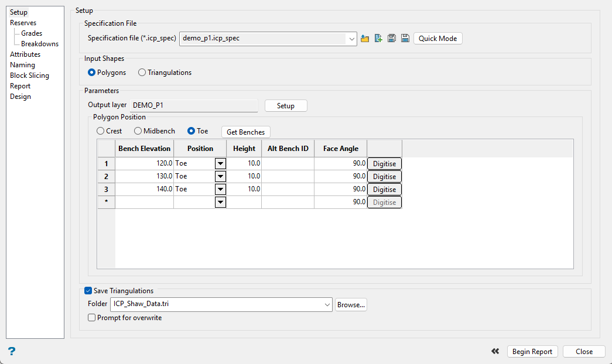Click the open specification file folder icon
The image size is (612, 364).
pyautogui.click(x=365, y=39)
